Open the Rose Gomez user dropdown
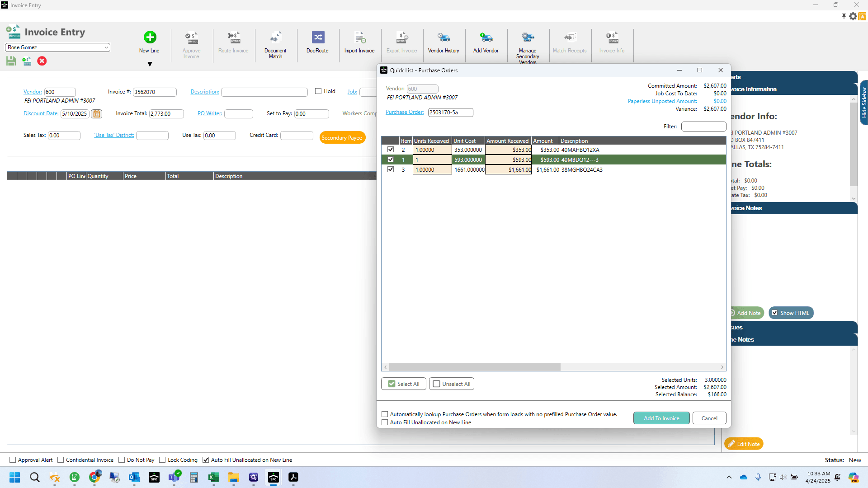This screenshot has width=868, height=488. [57, 47]
